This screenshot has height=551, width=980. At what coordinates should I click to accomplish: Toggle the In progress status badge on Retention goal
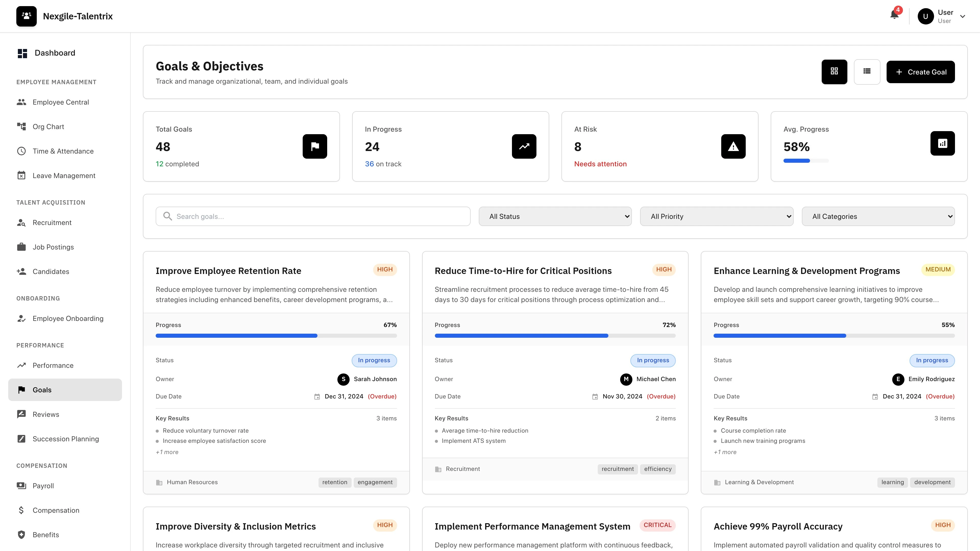[x=374, y=360]
